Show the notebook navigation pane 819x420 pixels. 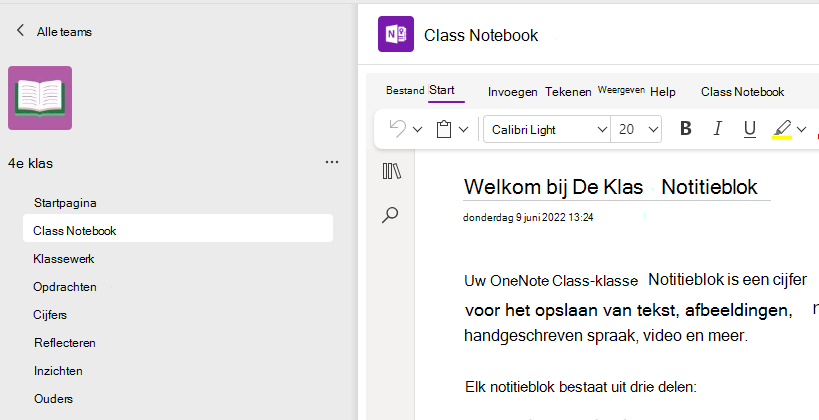coord(392,171)
